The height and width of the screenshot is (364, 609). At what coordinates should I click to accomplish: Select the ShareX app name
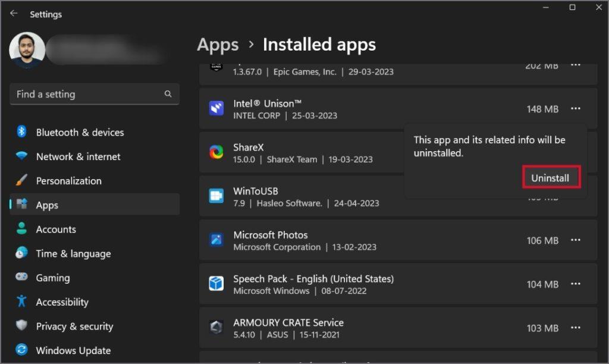(248, 148)
